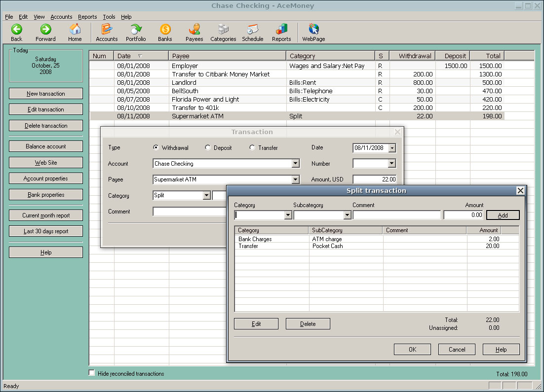The height and width of the screenshot is (392, 544).
Task: Enable Hide reconciled transactions checkbox
Action: [x=92, y=373]
